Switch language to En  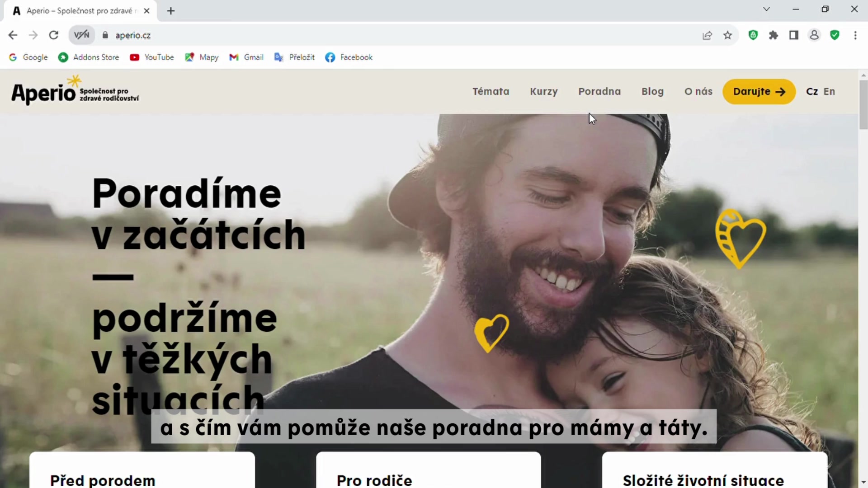829,92
